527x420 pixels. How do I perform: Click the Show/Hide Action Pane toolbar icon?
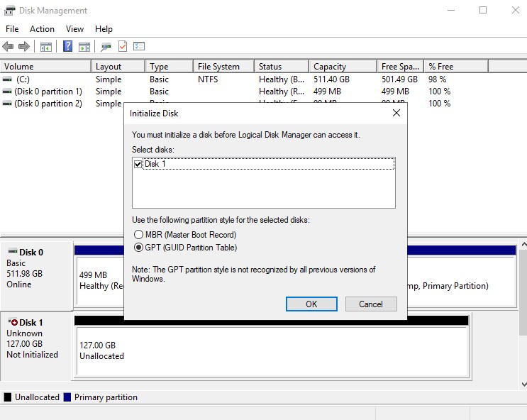[84, 46]
